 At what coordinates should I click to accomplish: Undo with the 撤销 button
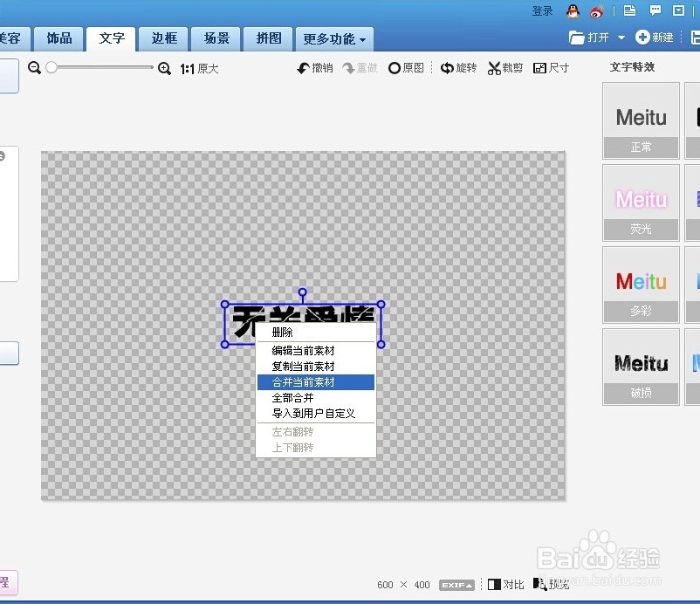point(315,68)
